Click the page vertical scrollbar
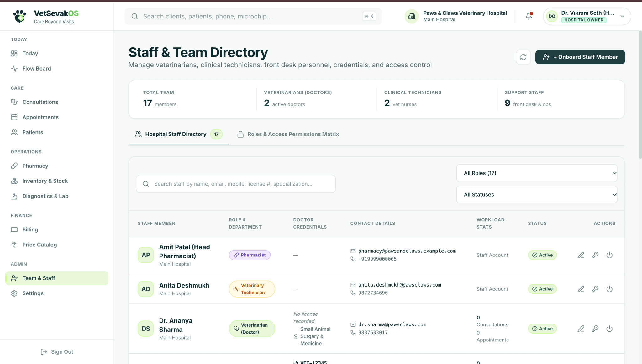Image resolution: width=642 pixels, height=364 pixels. point(640,94)
